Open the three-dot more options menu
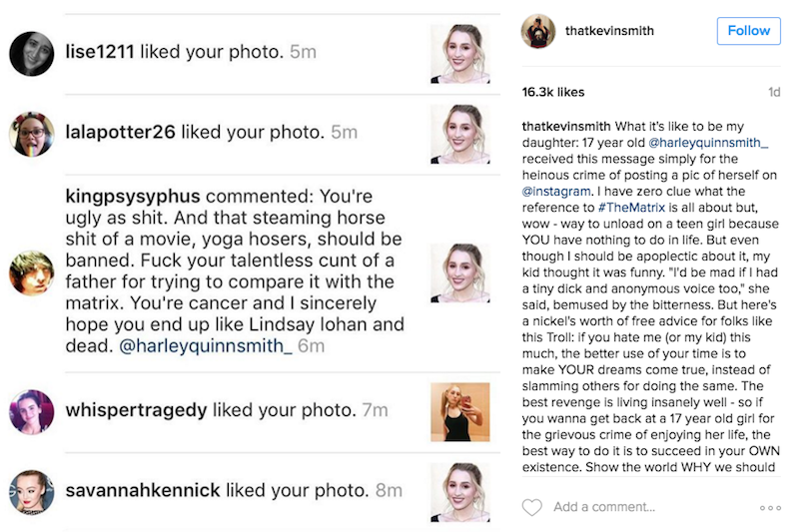The image size is (799, 532). pos(770,508)
